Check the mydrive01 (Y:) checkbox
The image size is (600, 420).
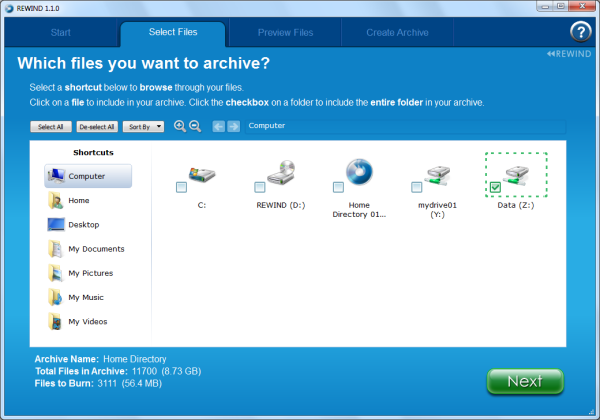417,187
